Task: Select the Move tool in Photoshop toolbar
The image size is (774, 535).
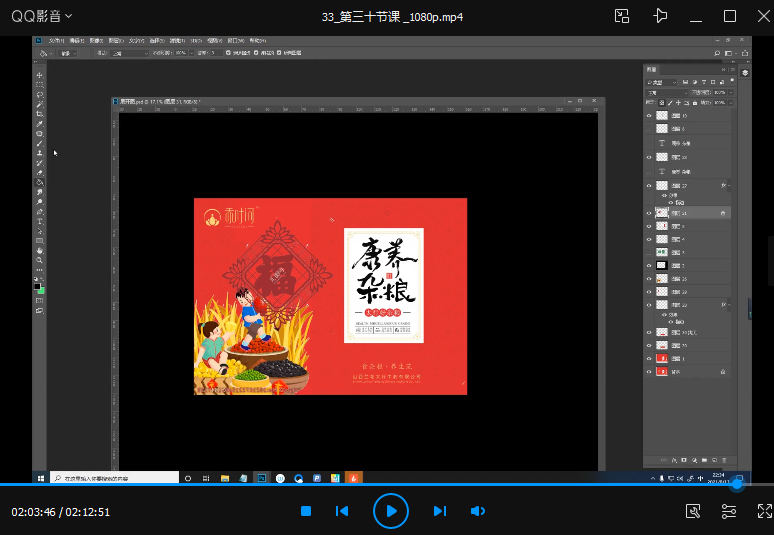Action: (x=40, y=76)
